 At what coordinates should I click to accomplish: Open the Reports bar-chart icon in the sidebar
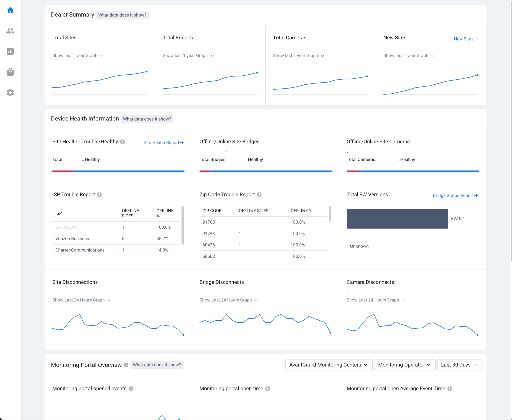(10, 52)
